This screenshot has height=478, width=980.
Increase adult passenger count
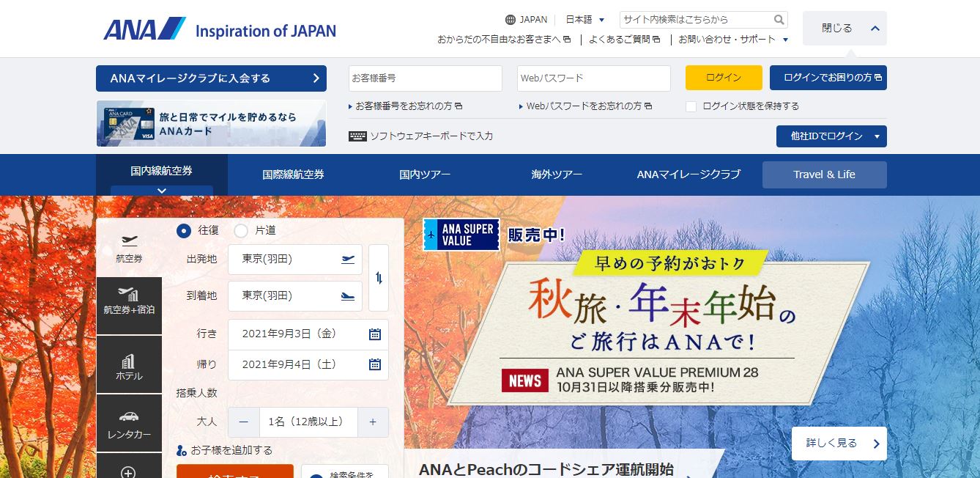coord(373,422)
